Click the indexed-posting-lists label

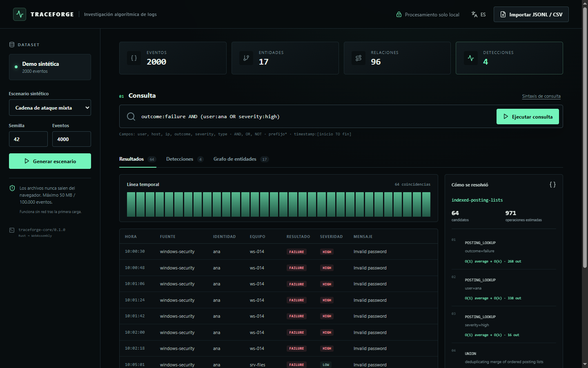(x=477, y=200)
